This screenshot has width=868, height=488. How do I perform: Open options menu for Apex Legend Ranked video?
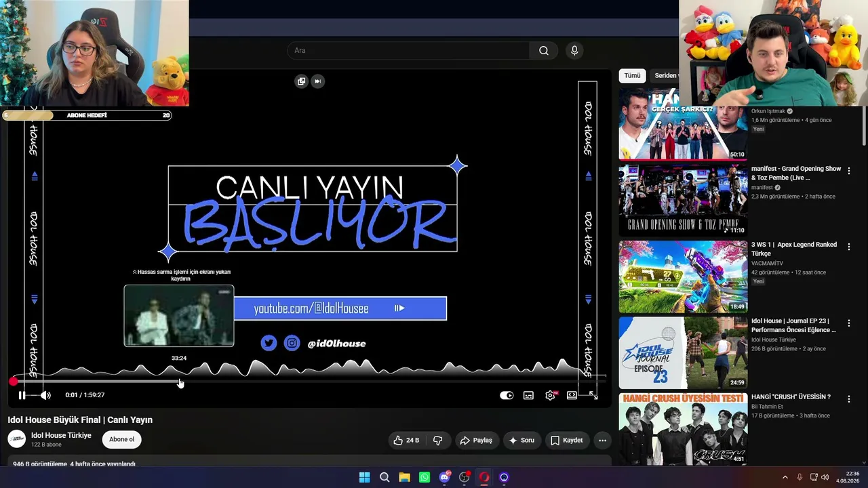click(x=848, y=247)
